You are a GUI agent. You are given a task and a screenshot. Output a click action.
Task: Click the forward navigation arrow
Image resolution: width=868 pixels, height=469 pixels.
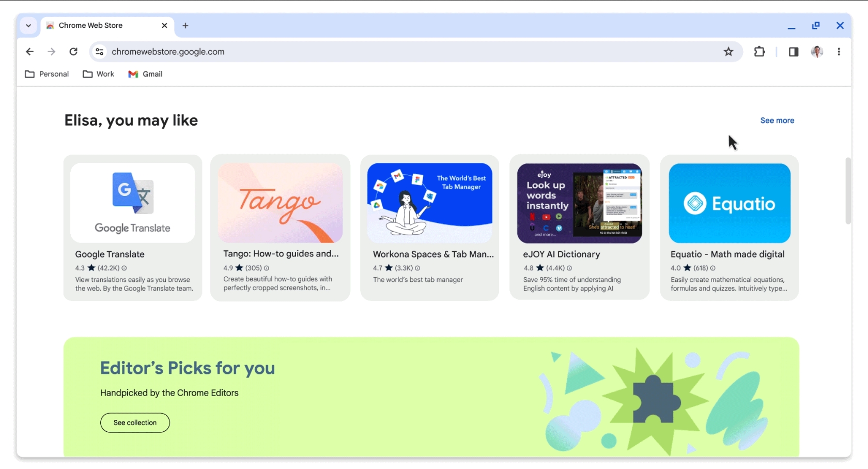point(51,52)
